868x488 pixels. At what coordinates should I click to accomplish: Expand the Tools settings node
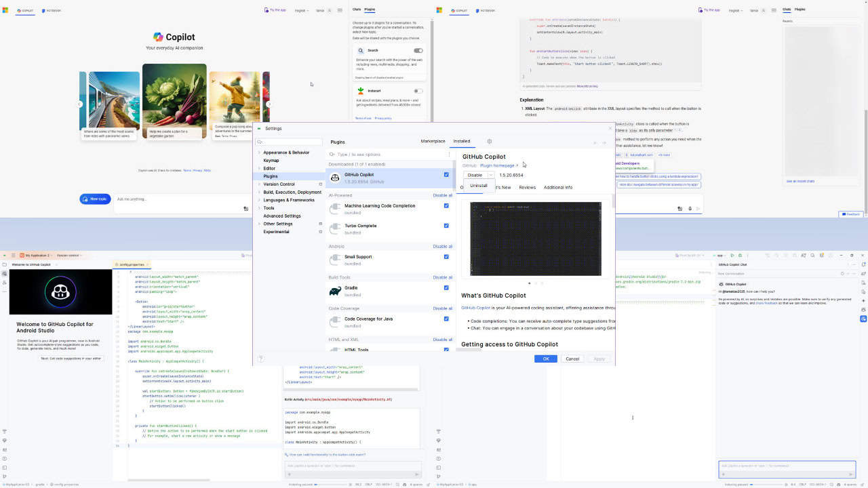259,208
